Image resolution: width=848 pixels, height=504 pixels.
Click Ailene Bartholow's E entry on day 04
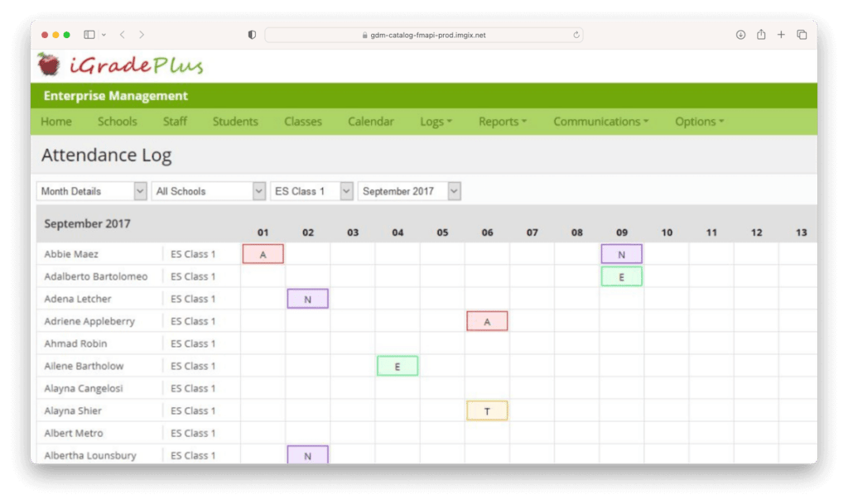[397, 367]
